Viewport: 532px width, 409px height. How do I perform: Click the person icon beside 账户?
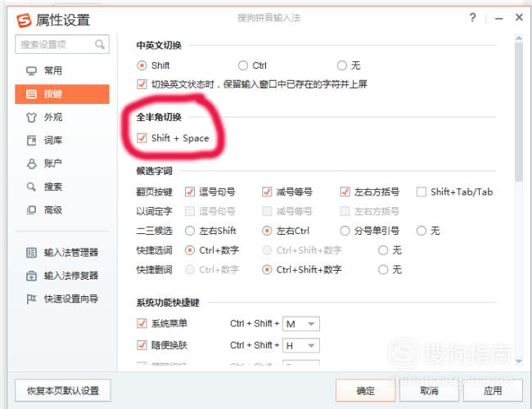point(31,164)
